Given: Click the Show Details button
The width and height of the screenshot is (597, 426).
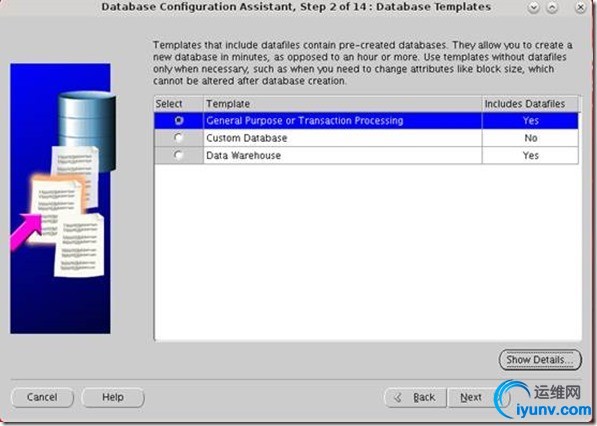Looking at the screenshot, I should click(540, 360).
